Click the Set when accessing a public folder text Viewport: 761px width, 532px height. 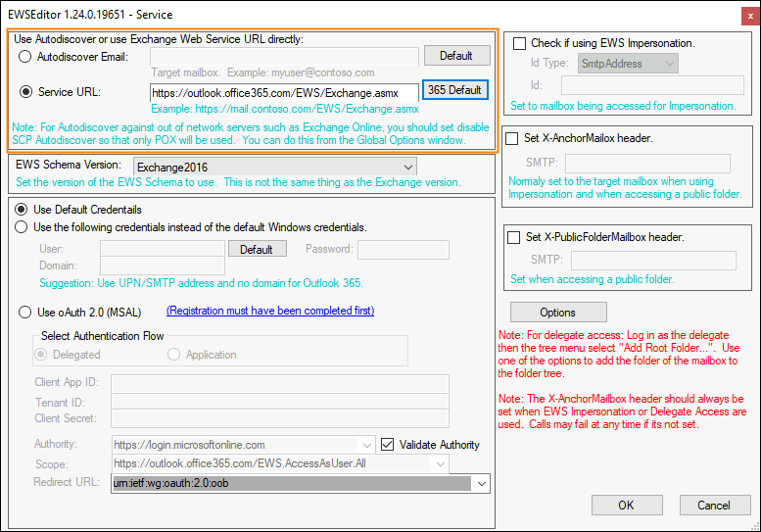[593, 279]
